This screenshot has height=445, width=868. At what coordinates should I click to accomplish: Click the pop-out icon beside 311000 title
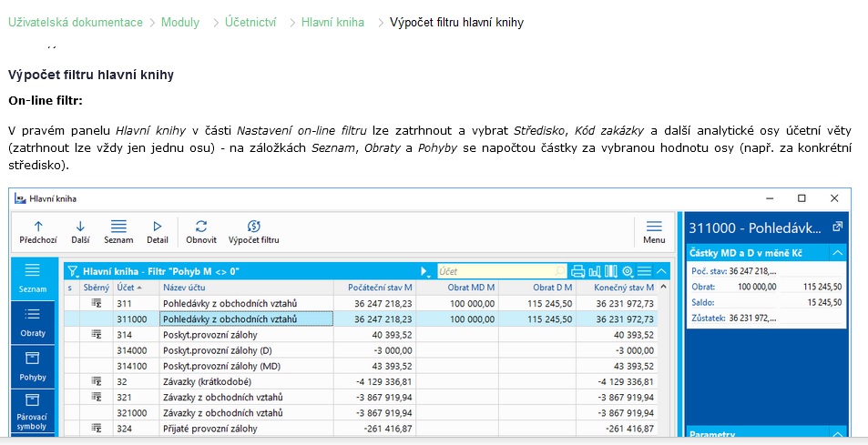pos(838,227)
